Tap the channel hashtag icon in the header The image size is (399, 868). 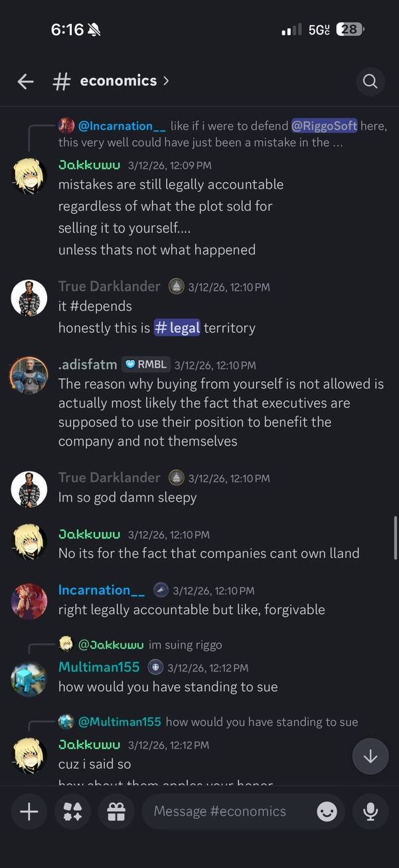pyautogui.click(x=61, y=81)
